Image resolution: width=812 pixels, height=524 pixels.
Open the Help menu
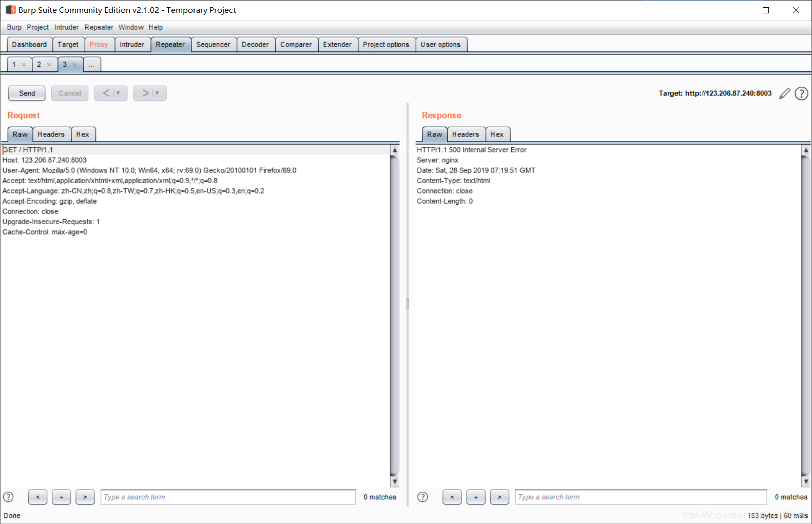tap(156, 27)
